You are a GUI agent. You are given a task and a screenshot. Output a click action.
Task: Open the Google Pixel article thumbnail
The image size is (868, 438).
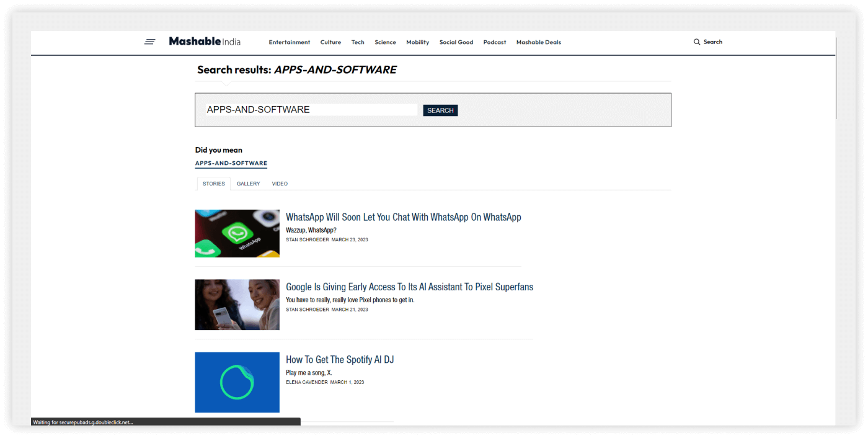pos(237,305)
